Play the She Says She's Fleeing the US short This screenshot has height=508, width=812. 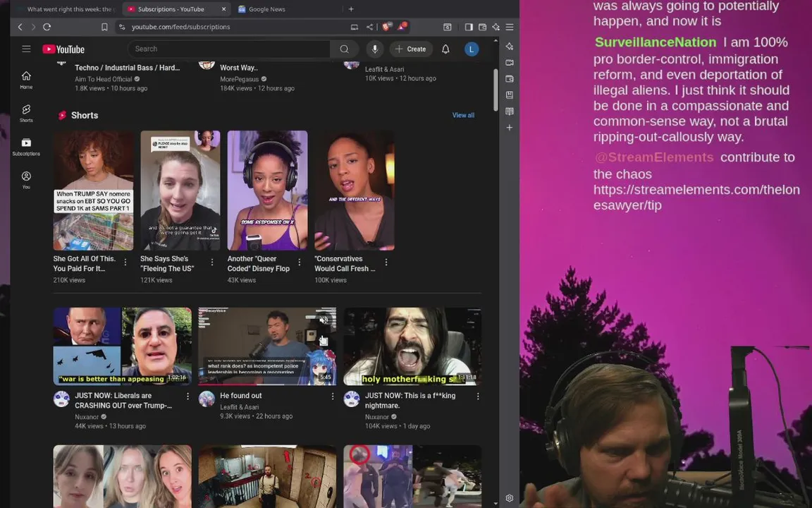tap(180, 190)
